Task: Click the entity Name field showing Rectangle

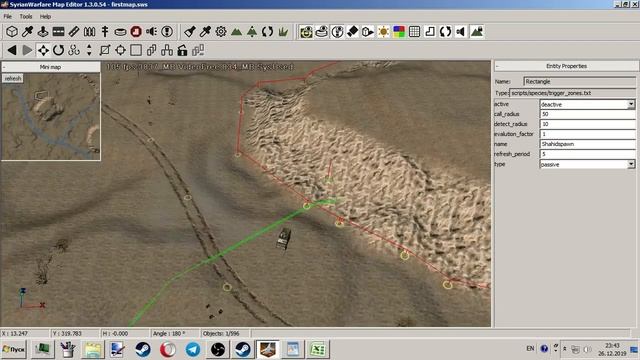Action: pos(580,82)
